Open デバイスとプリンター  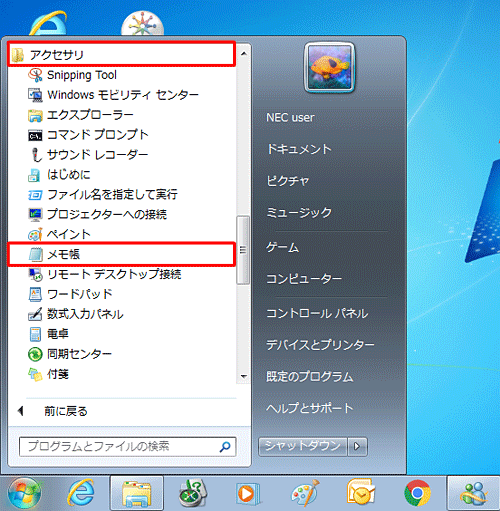(320, 345)
